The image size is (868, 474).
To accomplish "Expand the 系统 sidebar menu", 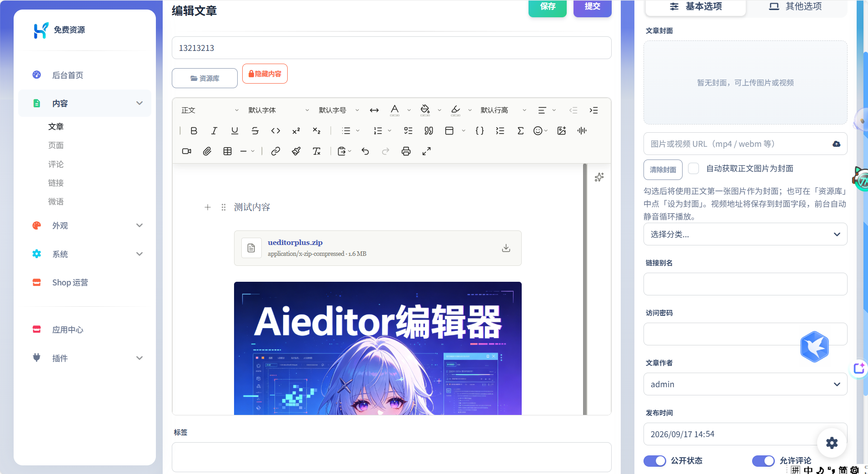I will (x=85, y=254).
